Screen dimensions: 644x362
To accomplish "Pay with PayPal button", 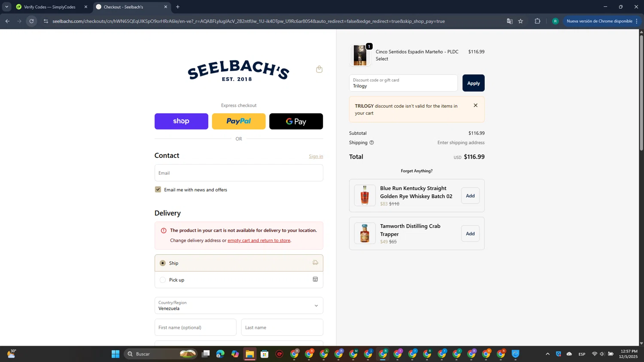I will 239,121.
